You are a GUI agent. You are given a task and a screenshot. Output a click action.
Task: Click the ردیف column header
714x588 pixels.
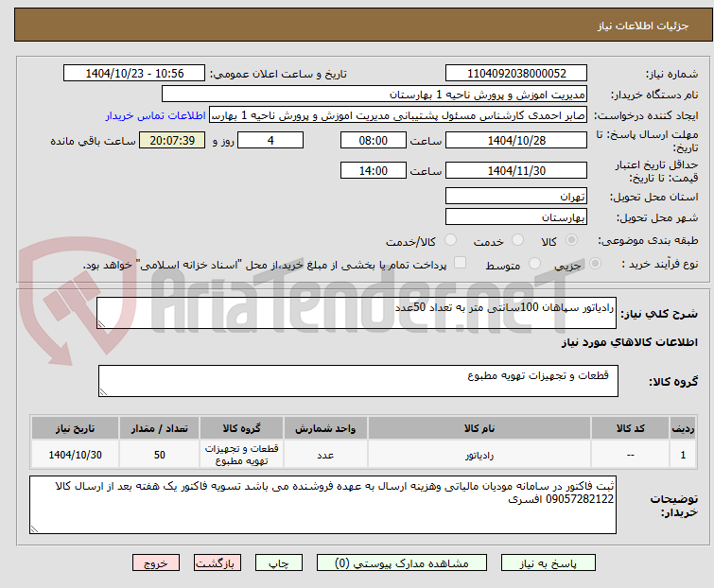pos(683,428)
